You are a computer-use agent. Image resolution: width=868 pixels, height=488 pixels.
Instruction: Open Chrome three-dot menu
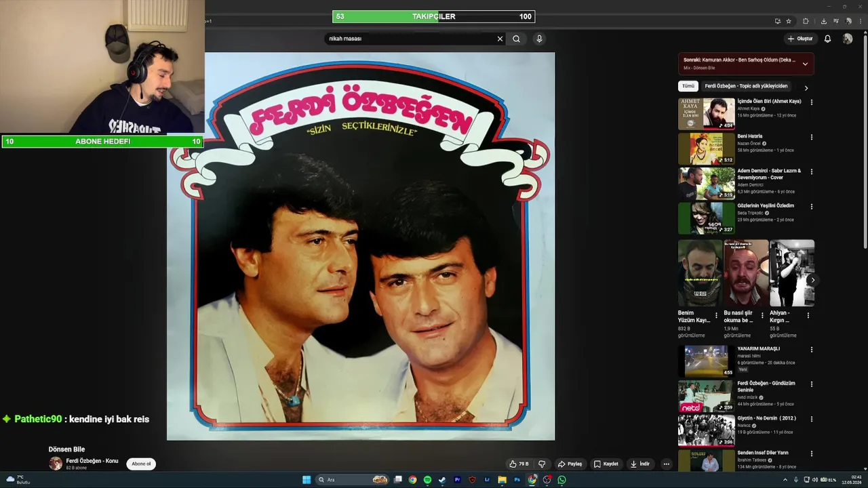click(860, 21)
